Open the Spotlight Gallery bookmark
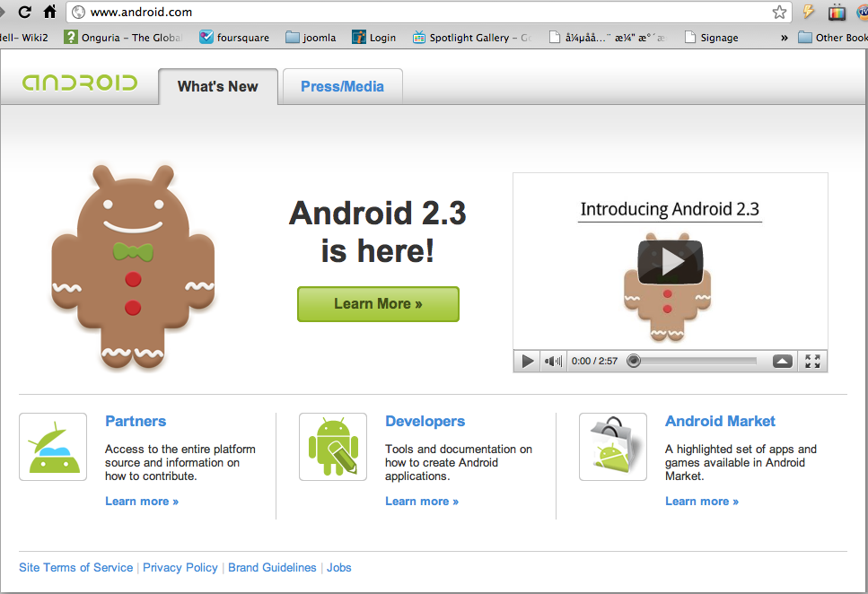The height and width of the screenshot is (594, 868). (x=472, y=37)
